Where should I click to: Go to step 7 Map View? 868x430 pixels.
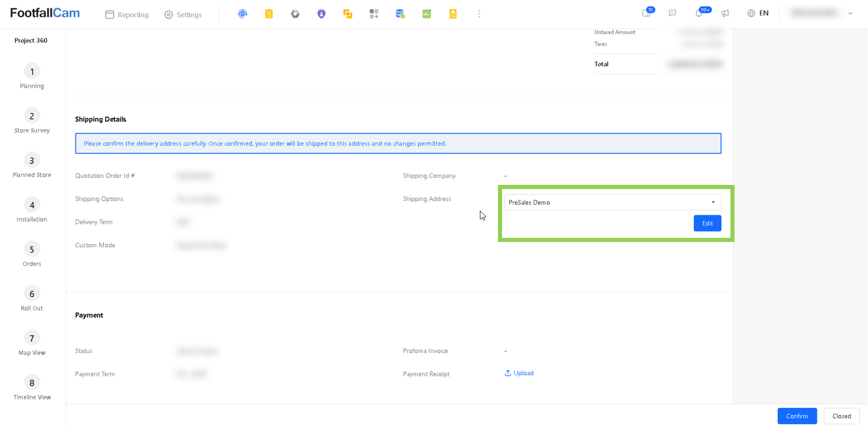[32, 343]
